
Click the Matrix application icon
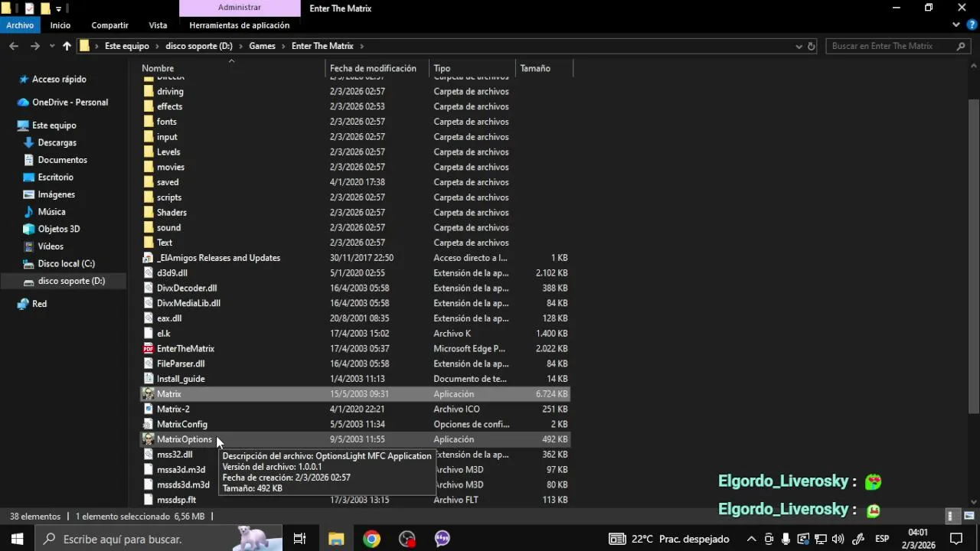pyautogui.click(x=149, y=394)
